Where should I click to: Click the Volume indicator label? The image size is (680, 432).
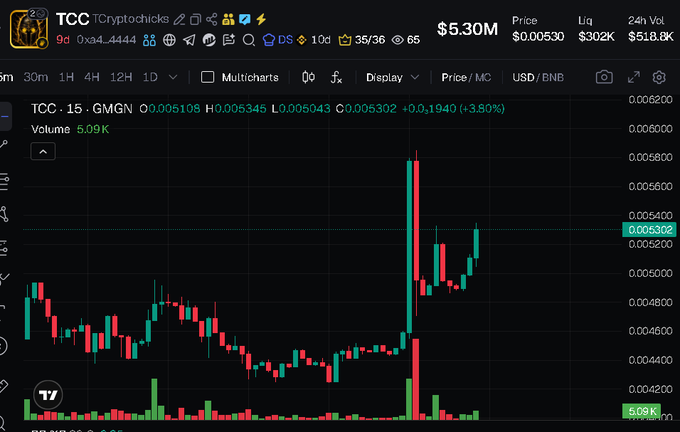point(50,129)
